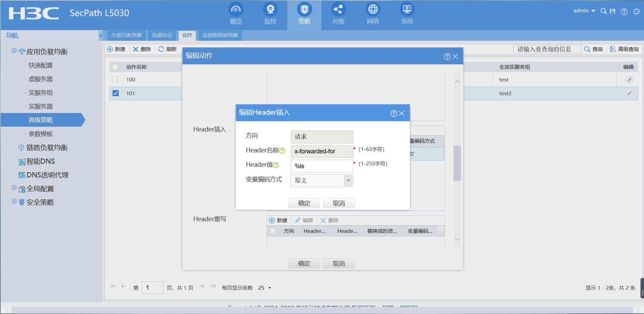This screenshot has width=644, height=314.
Task: Switch to the 负载均衡策略 tab
Action: coord(127,35)
